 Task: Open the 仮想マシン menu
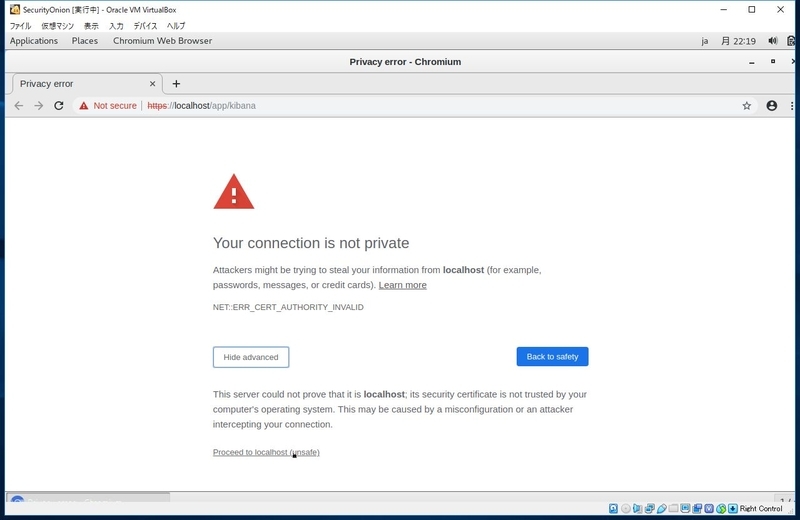coord(58,26)
